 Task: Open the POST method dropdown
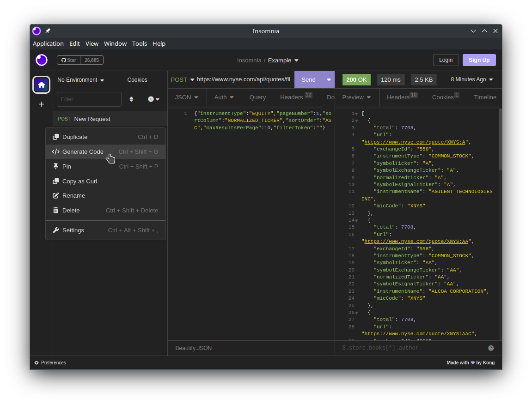tap(182, 79)
